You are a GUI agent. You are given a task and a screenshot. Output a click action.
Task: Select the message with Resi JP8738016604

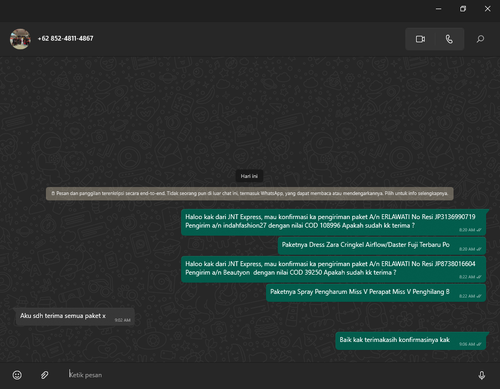click(x=333, y=269)
